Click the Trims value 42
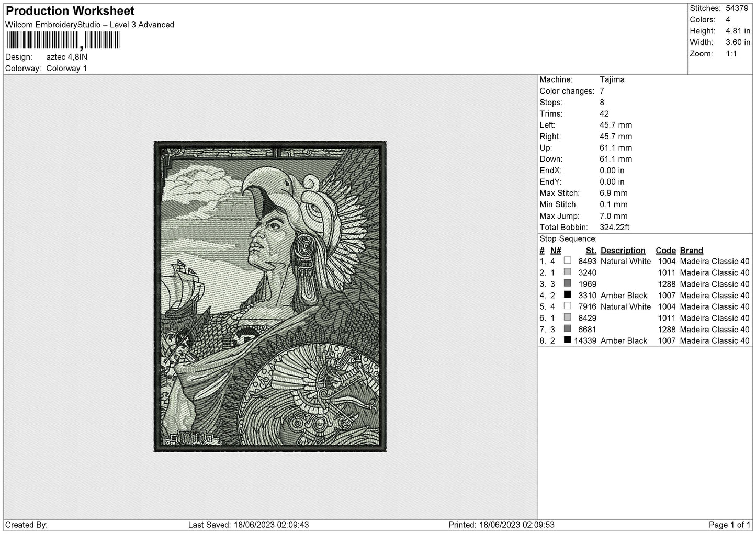756x534 pixels. [604, 114]
